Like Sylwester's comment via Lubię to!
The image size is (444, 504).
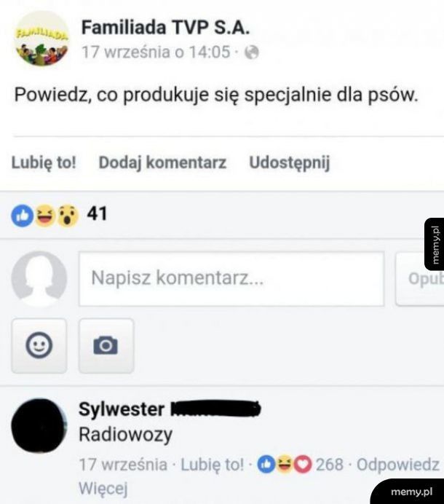pos(212,465)
